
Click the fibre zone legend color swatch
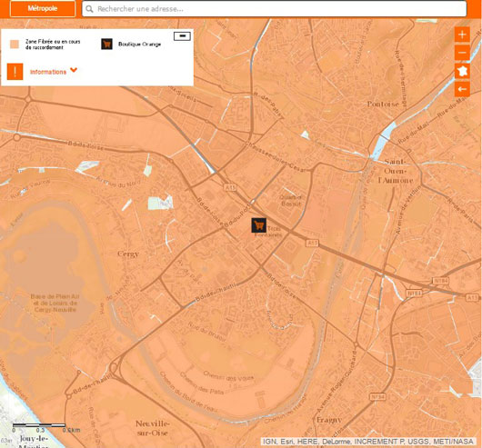click(x=15, y=45)
